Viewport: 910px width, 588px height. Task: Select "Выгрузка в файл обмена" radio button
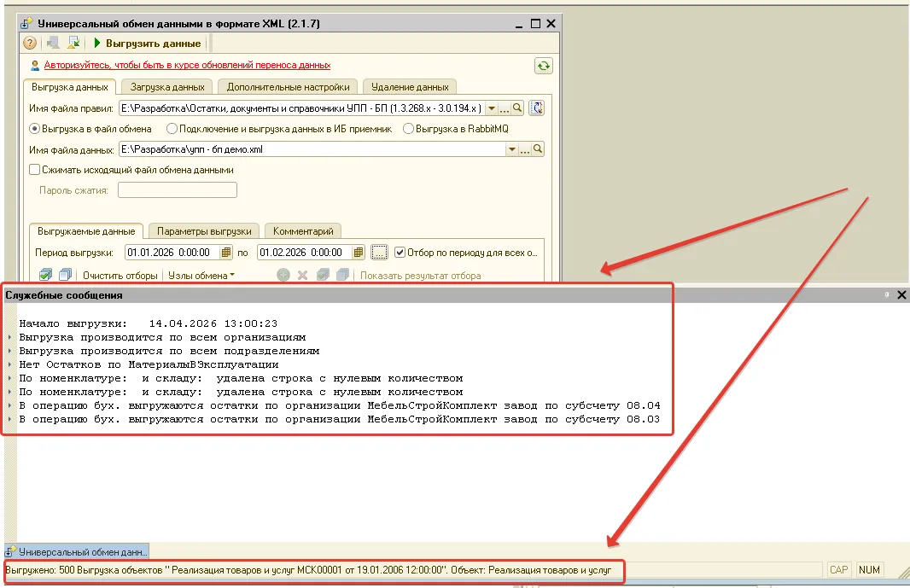(x=35, y=129)
